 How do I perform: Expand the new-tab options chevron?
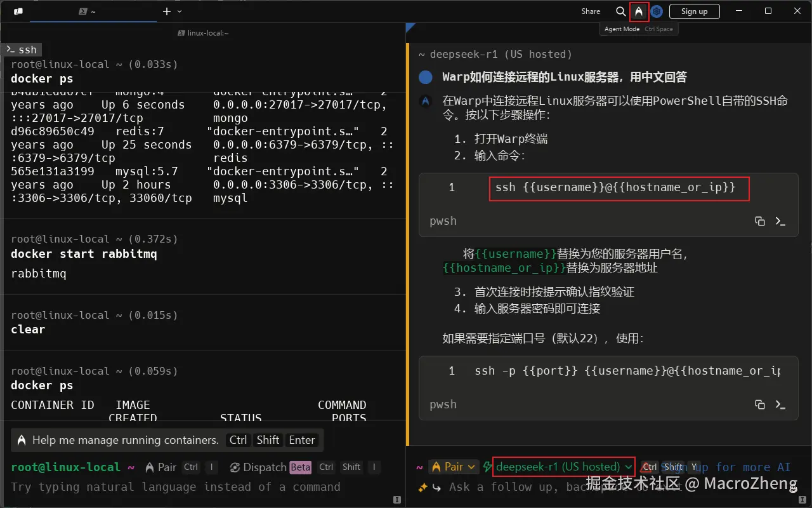tap(180, 11)
